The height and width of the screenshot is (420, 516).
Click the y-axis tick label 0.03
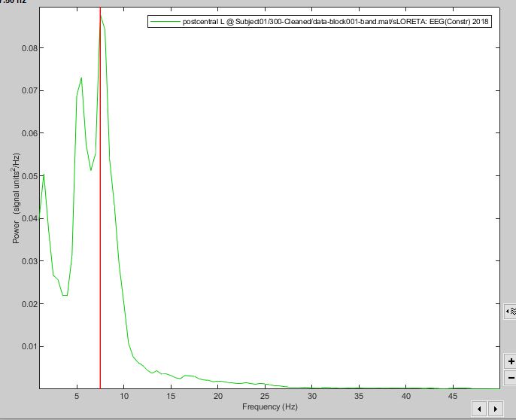[x=28, y=261]
